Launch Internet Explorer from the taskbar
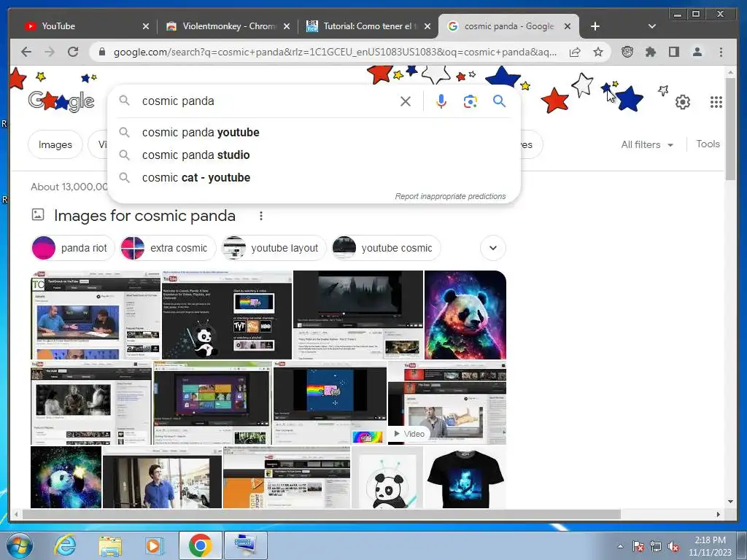The width and height of the screenshot is (747, 560). [x=65, y=545]
